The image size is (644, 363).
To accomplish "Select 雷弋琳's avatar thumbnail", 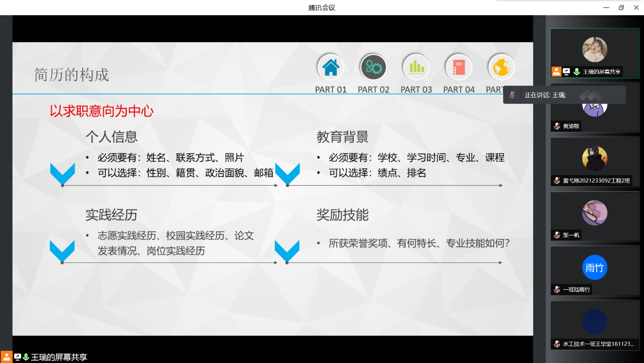I will tap(594, 158).
